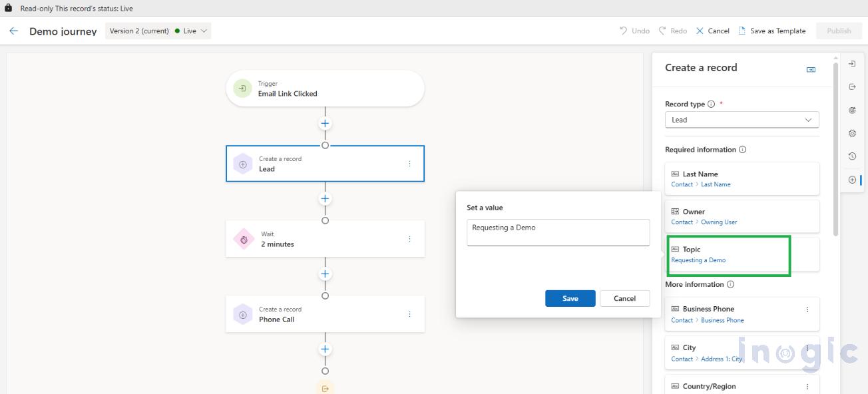Click the Undo icon
Image resolution: width=868 pixels, height=394 pixels.
[624, 31]
